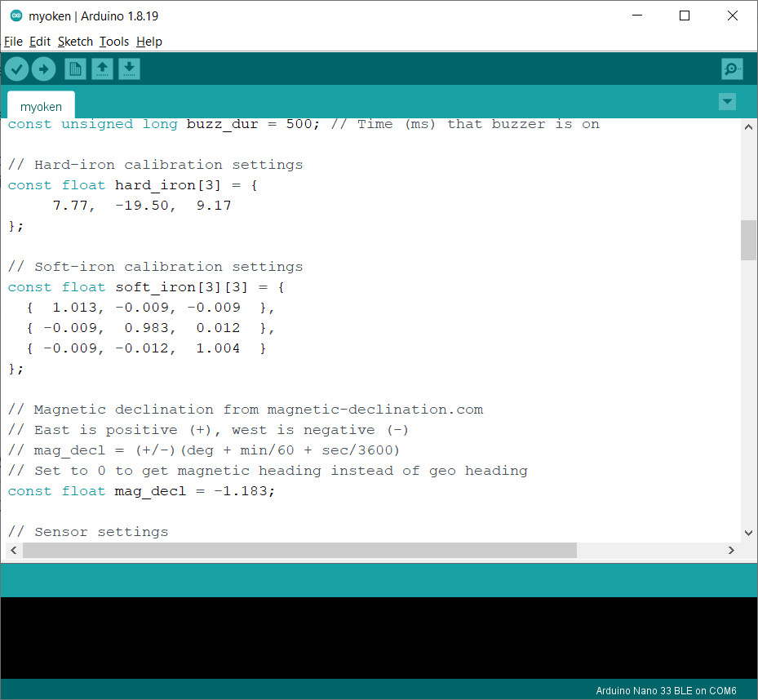Viewport: 758px width, 700px height.
Task: Open the Serial Monitor
Action: click(x=732, y=69)
